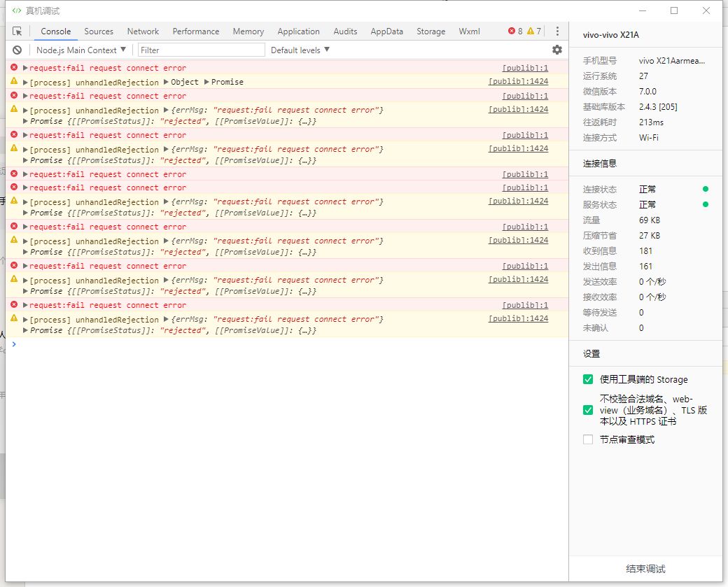Expand the first {errMsg} object

click(x=166, y=111)
